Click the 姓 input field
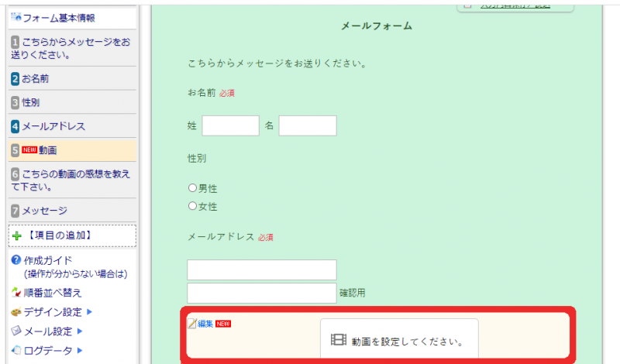Screen dimensions: 620x364 click(230, 125)
